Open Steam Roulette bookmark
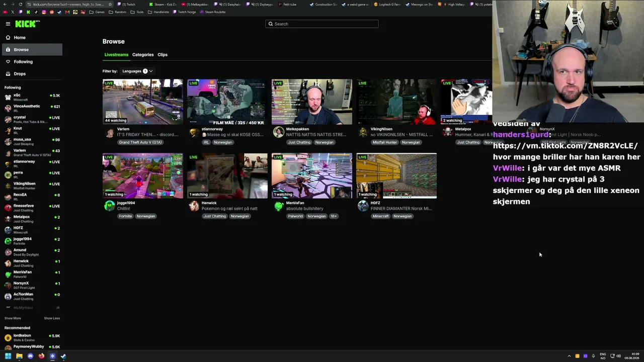The image size is (644, 362). click(x=212, y=12)
